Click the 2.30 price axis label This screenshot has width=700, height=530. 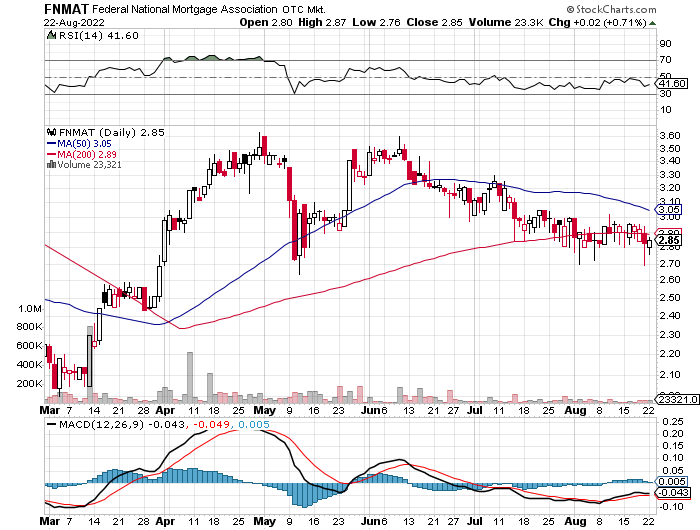(670, 334)
